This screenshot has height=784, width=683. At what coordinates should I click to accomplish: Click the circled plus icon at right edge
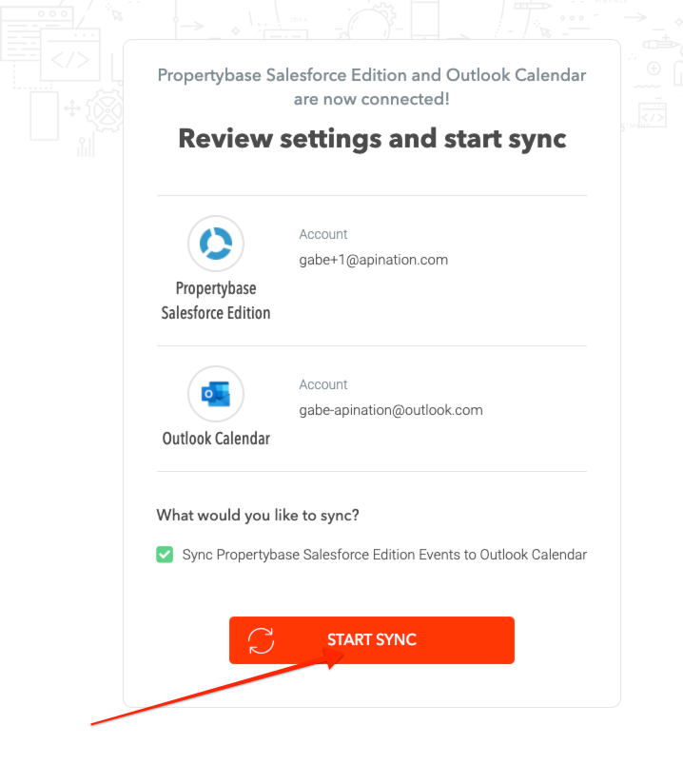654,69
